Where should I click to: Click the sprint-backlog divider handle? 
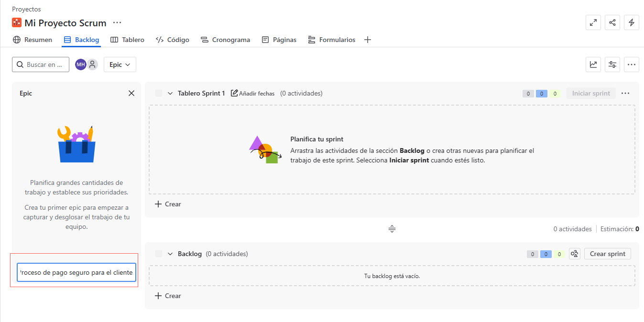coord(392,229)
